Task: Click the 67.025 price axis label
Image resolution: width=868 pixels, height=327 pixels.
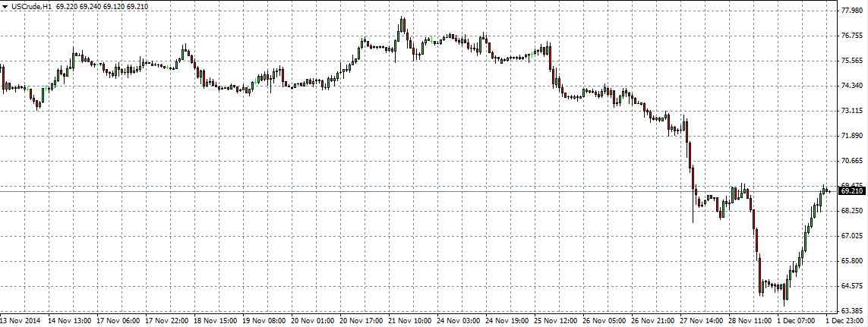Action: click(x=851, y=236)
